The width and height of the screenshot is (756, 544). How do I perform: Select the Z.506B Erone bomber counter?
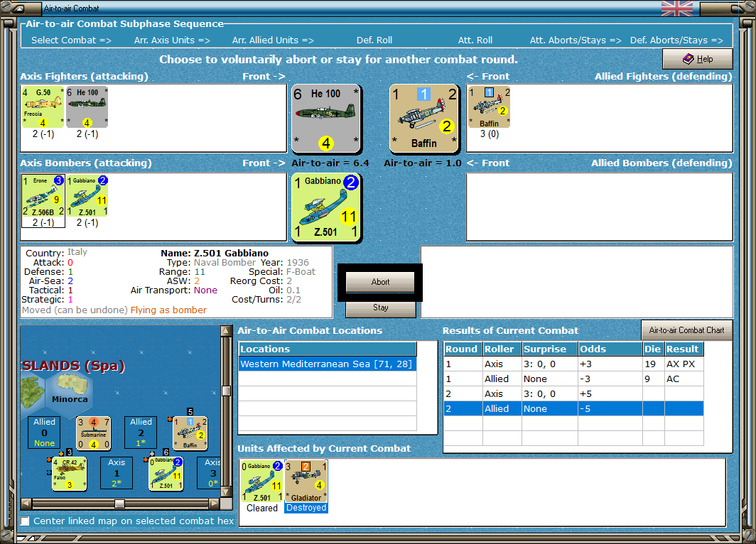click(43, 195)
